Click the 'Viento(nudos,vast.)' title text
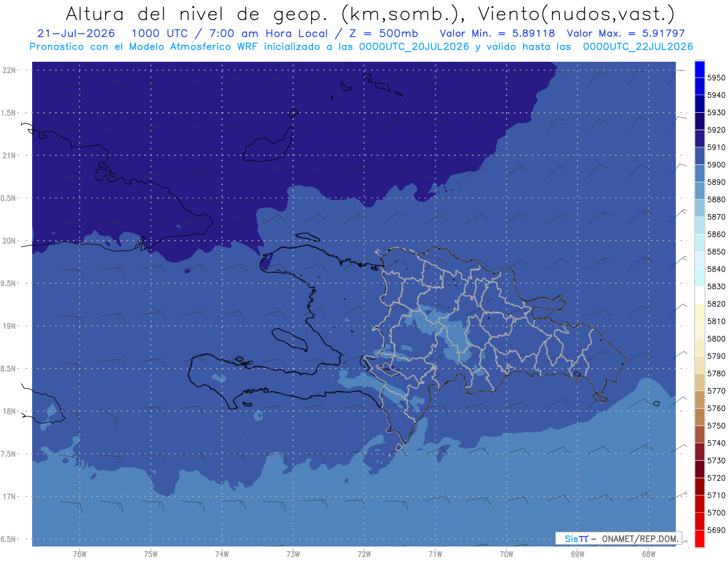This screenshot has width=728, height=562. pyautogui.click(x=576, y=14)
